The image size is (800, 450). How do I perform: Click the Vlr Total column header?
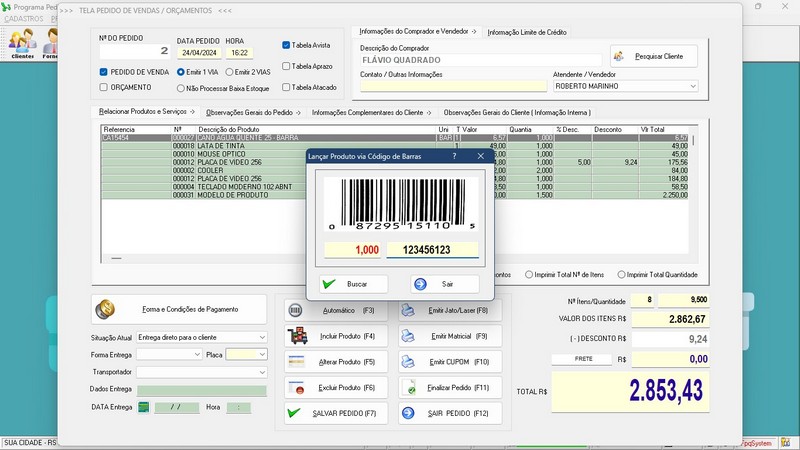coord(663,130)
